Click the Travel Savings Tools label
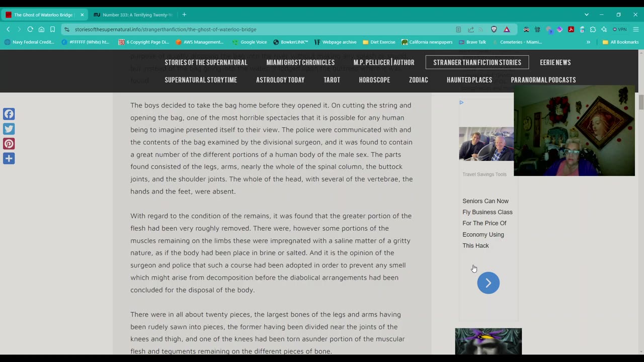Screen dimensions: 644x362 point(485,174)
